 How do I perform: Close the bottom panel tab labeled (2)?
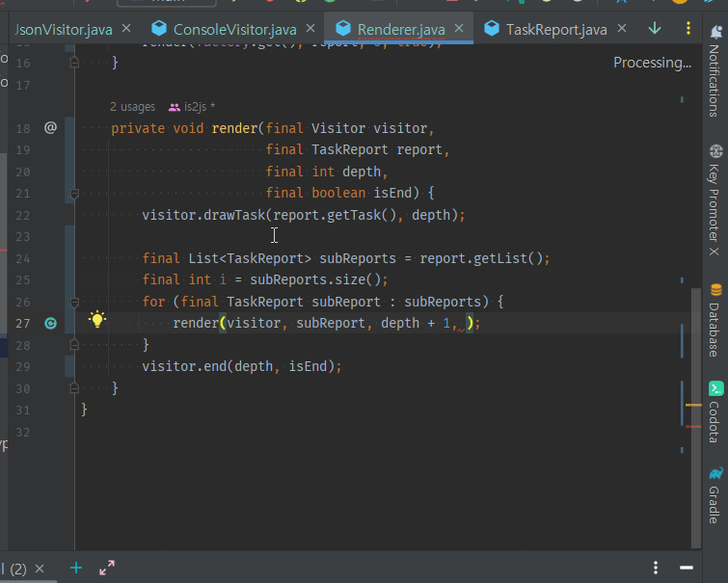point(40,569)
